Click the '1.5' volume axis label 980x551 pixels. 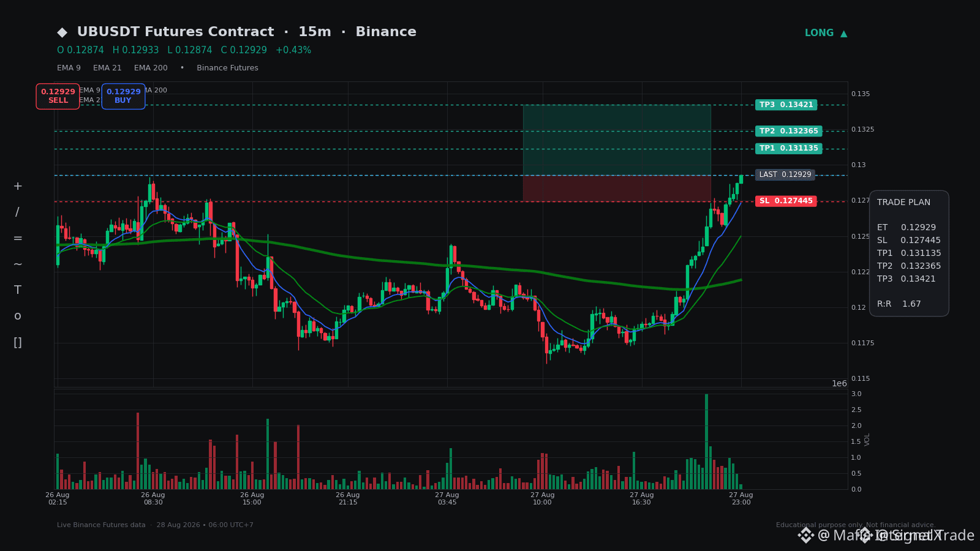[856, 441]
